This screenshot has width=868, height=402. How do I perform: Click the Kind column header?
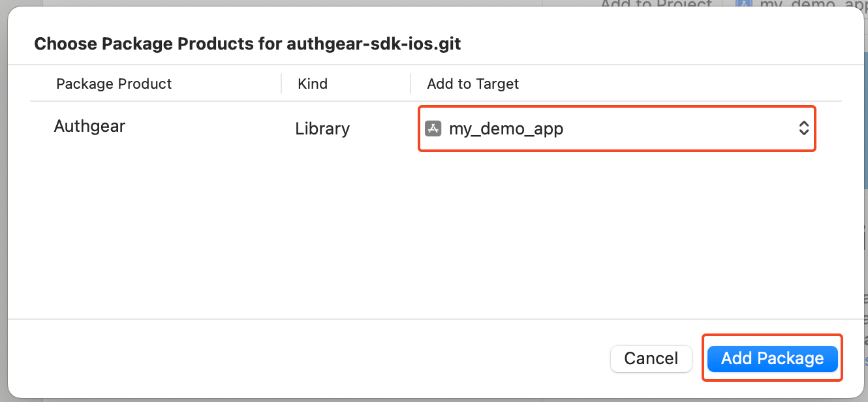313,84
